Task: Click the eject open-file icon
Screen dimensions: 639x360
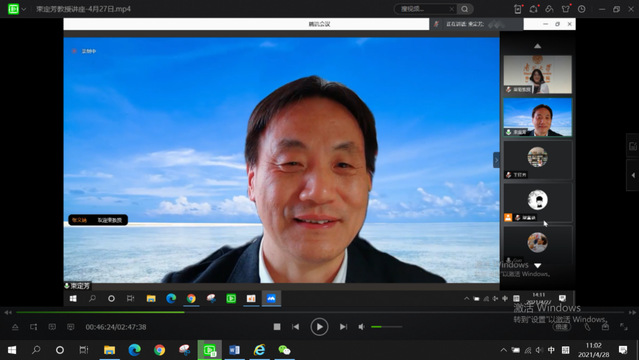Action: pos(15,327)
